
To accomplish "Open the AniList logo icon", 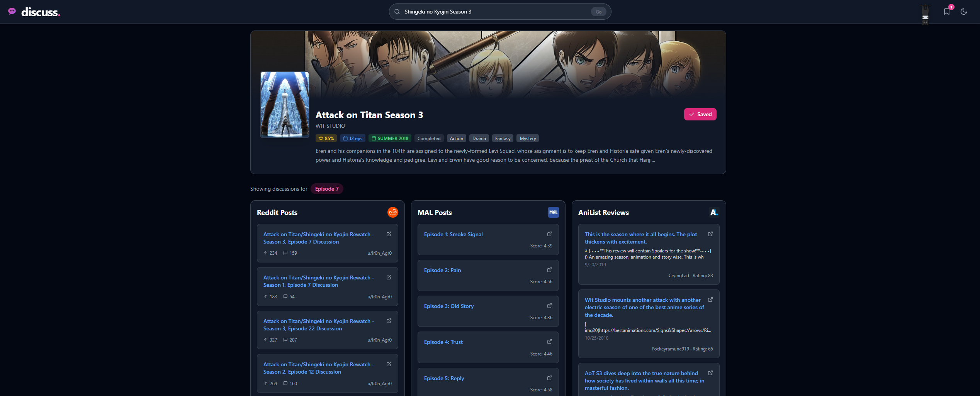I will pos(714,212).
